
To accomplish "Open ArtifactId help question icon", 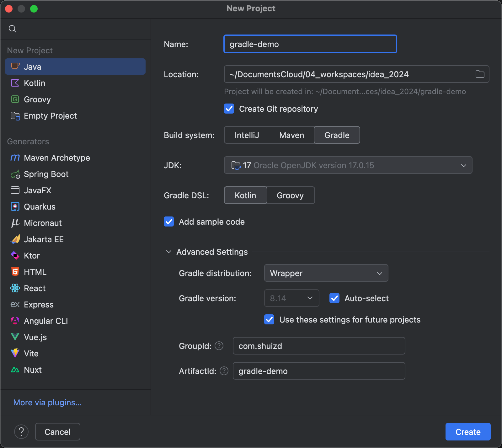I will [x=224, y=371].
